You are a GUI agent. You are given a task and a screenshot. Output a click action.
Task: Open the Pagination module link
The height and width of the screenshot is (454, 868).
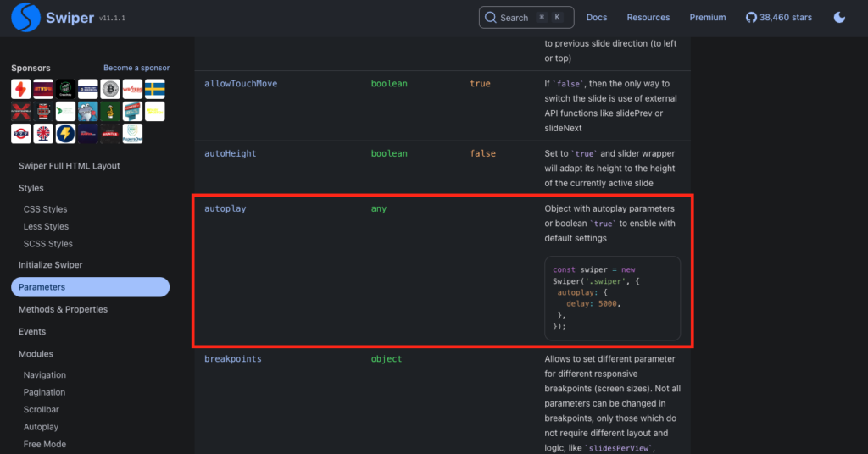[x=44, y=392]
